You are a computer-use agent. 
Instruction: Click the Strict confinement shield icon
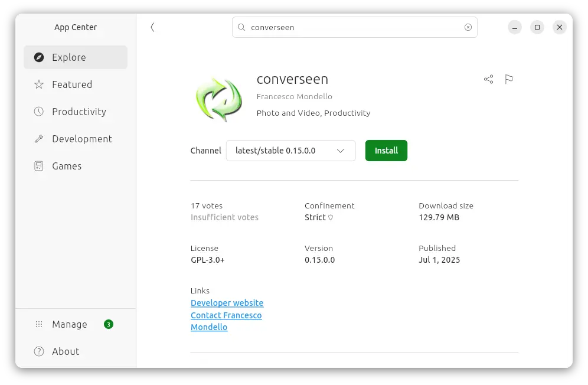(331, 217)
